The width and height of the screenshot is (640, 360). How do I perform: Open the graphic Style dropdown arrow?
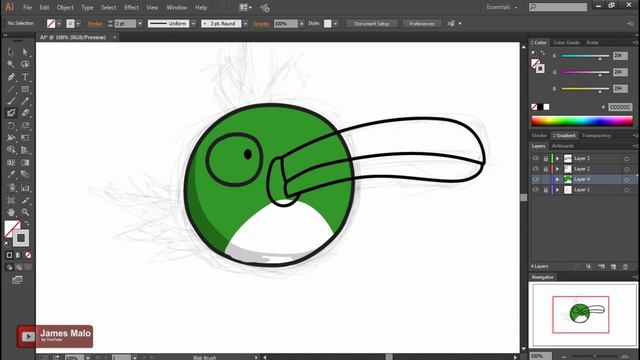[x=336, y=24]
